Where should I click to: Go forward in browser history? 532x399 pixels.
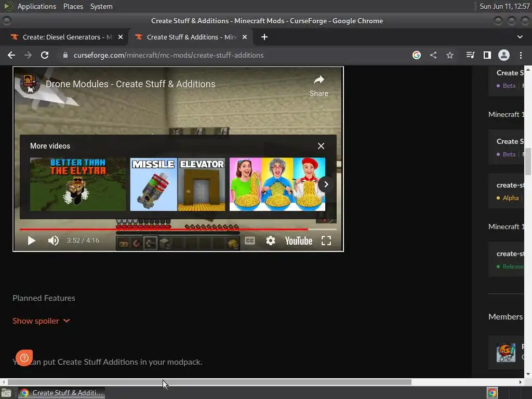[x=28, y=55]
